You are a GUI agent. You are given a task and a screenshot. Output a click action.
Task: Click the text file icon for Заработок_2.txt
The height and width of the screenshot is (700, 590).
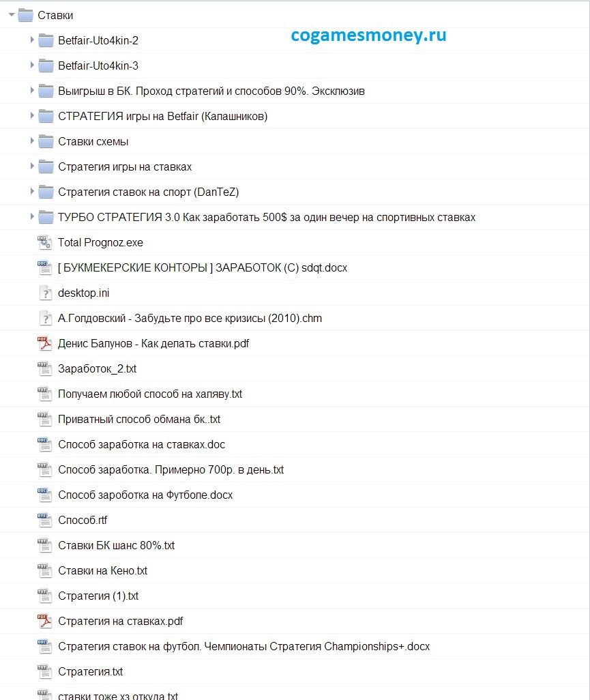tap(44, 368)
